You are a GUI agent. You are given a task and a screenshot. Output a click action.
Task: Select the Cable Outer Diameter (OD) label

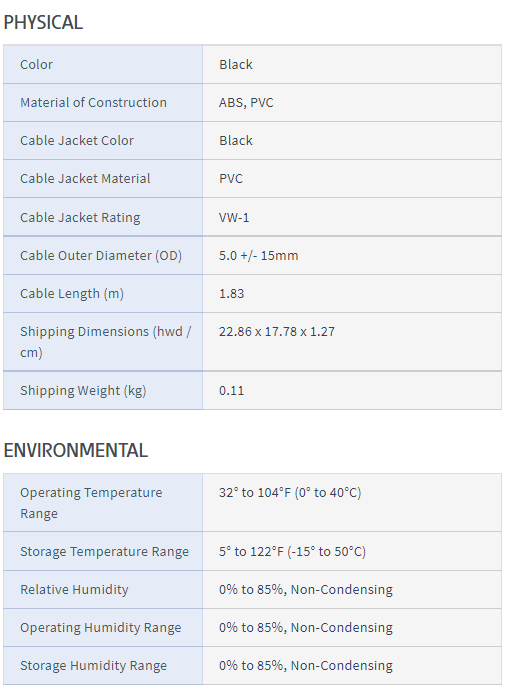[x=101, y=256]
